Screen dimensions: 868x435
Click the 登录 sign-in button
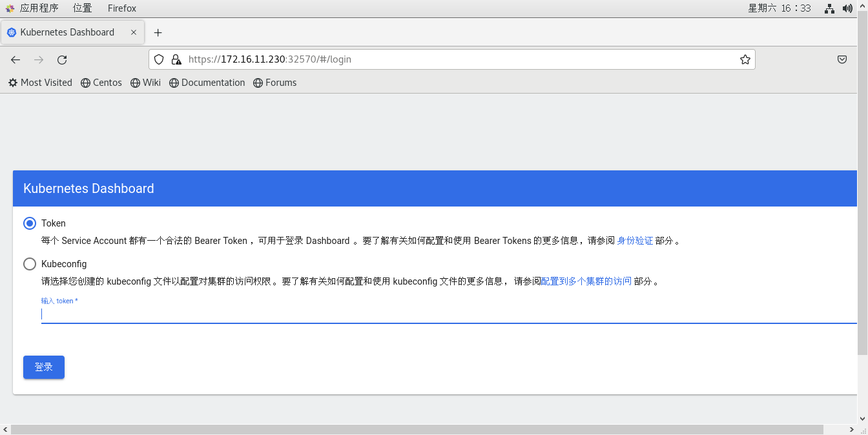click(x=44, y=367)
